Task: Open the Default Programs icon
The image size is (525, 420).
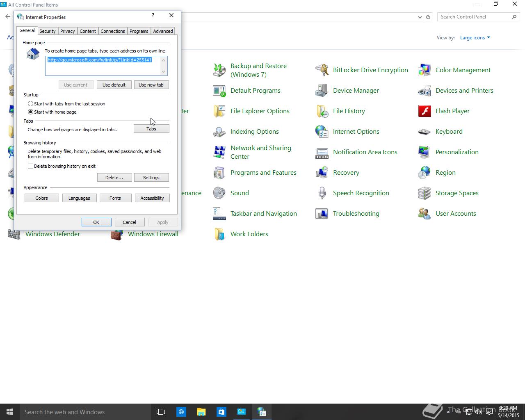Action: point(219,91)
